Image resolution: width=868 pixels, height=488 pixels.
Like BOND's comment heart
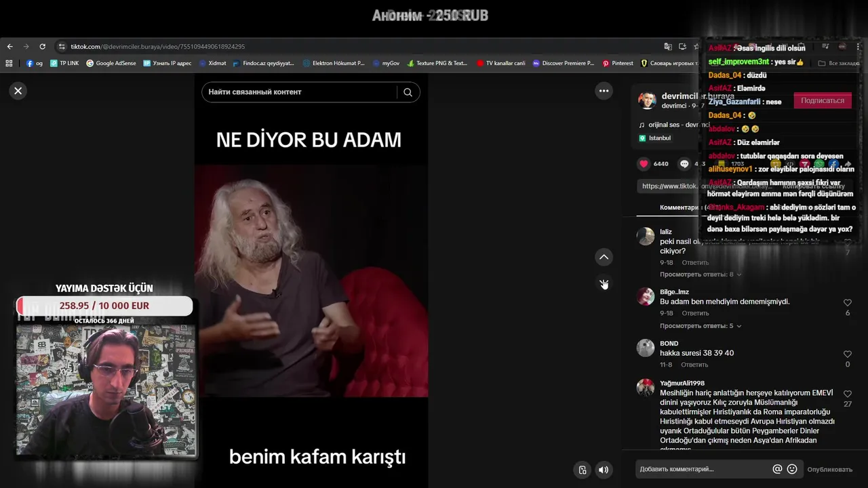point(848,354)
